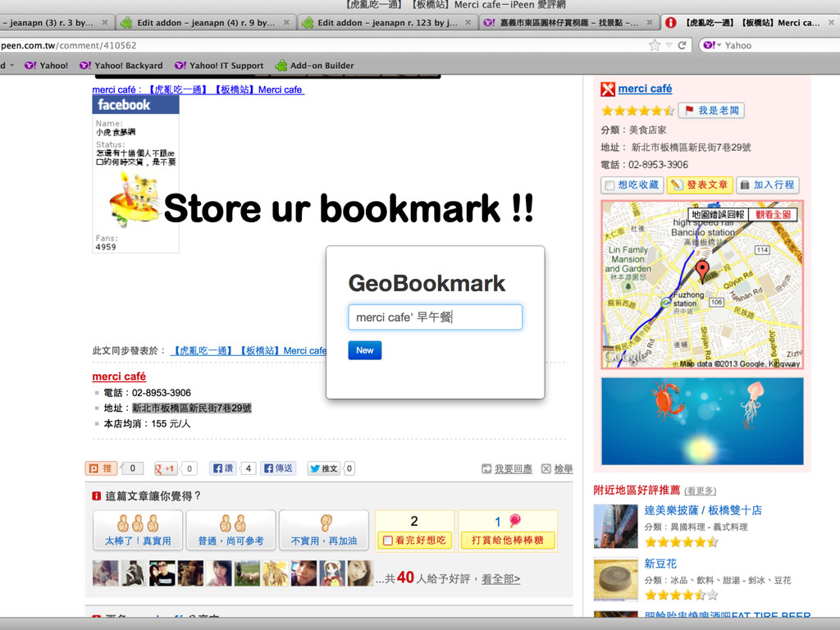Viewport: 840px width, 630px height.
Task: Toggle the 想吃收藏 checkbox button
Action: (632, 185)
